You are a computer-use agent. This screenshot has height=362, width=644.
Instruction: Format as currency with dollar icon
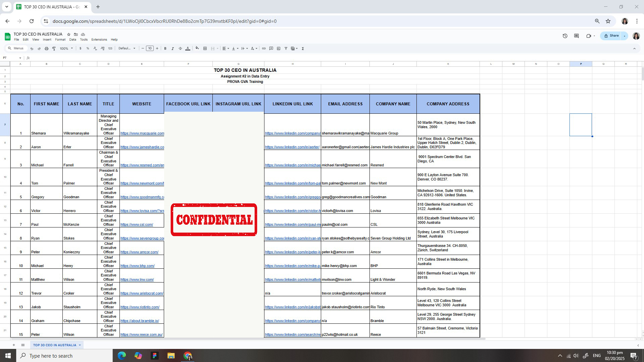click(80, 49)
